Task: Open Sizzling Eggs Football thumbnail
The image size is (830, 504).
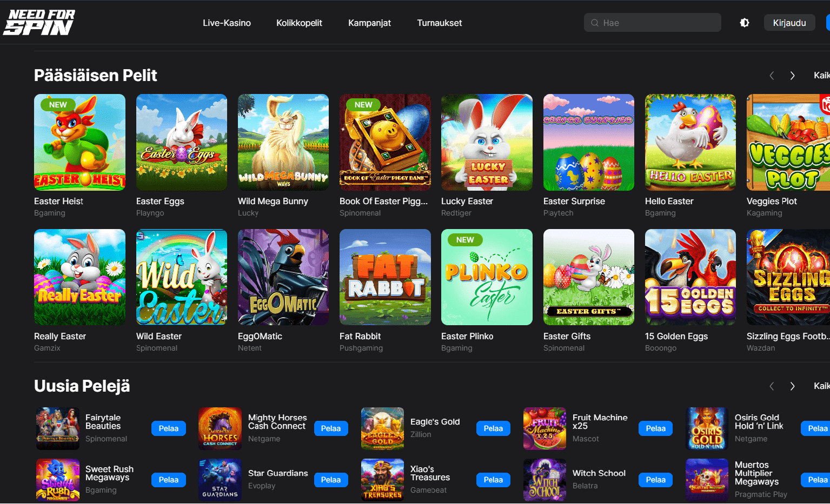Action: click(788, 277)
